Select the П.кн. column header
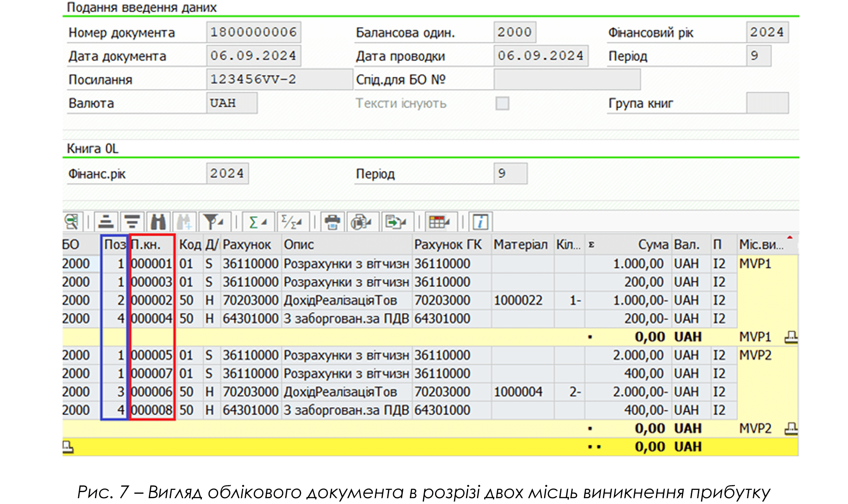 click(x=152, y=244)
